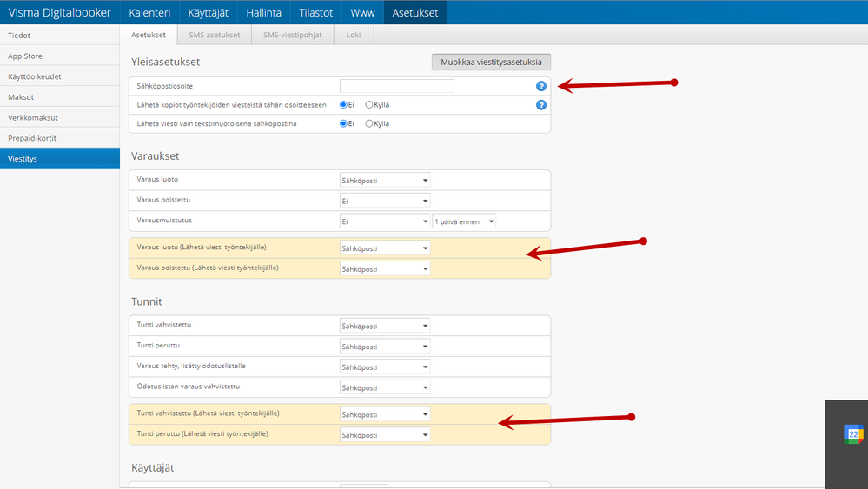Focus the Sähköpostiosoite input field
This screenshot has width=868, height=489.
click(x=396, y=86)
